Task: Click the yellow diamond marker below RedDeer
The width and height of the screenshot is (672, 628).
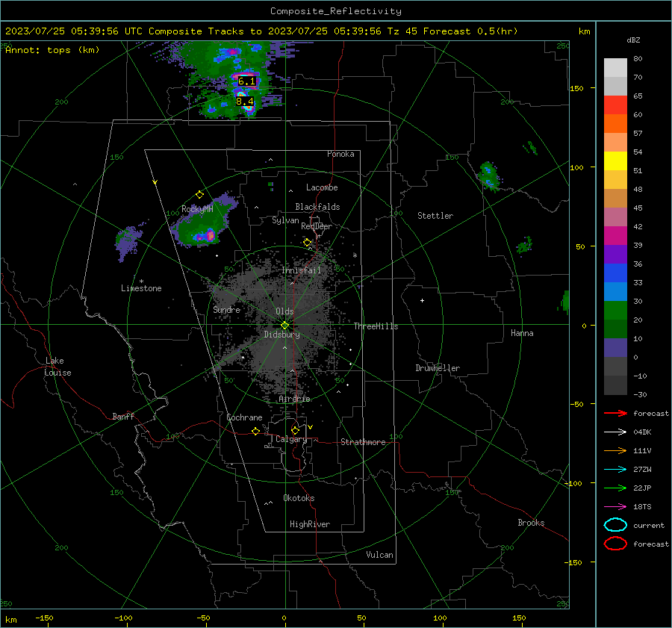Action: 308,243
